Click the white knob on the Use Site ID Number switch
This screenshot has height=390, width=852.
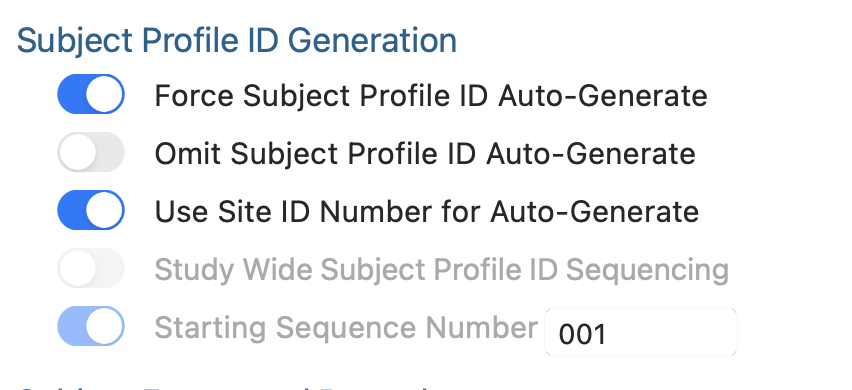[x=104, y=210]
